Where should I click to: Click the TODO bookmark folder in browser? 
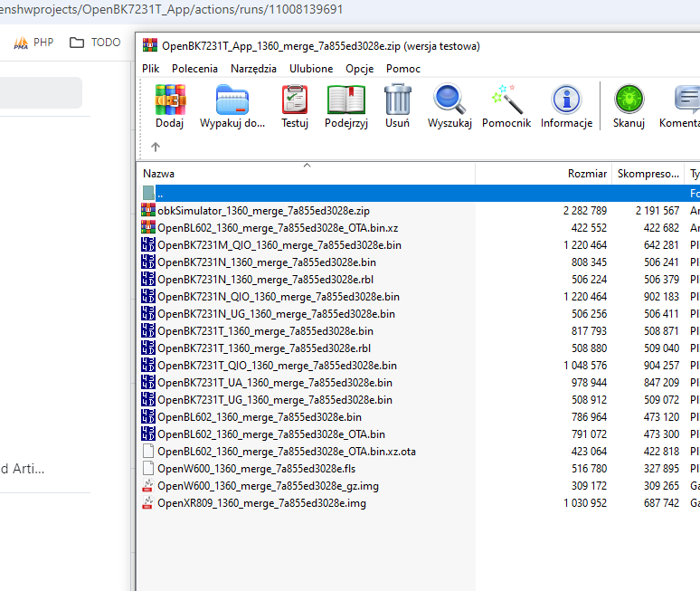95,43
